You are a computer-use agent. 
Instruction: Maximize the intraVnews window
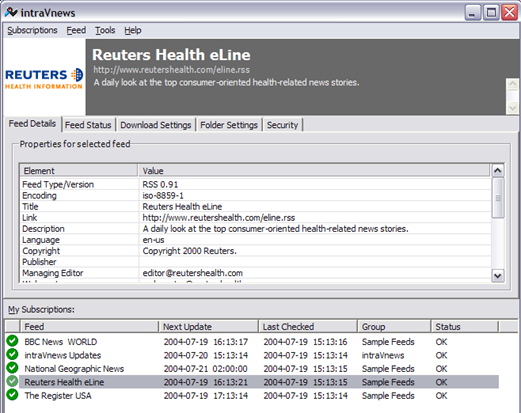(491, 13)
